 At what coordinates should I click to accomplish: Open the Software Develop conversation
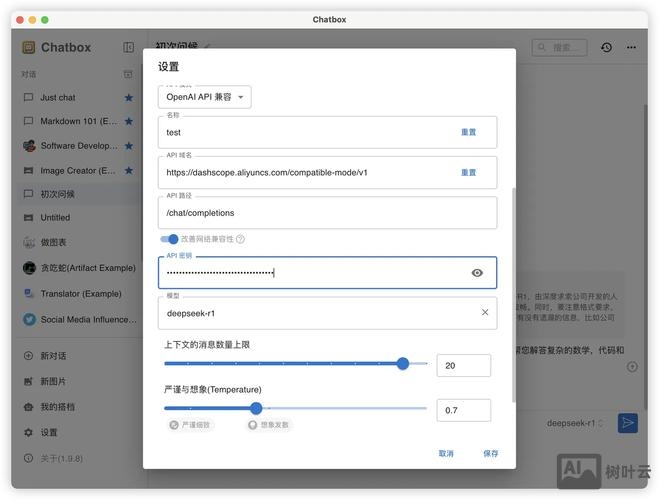(78, 146)
